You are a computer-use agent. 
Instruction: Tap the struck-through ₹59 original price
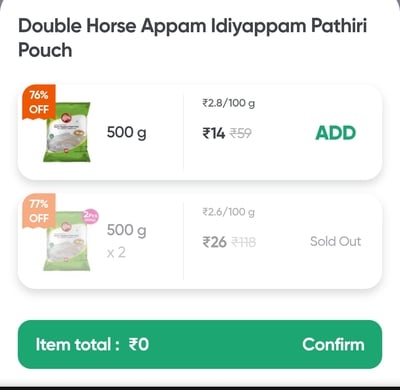tap(241, 133)
